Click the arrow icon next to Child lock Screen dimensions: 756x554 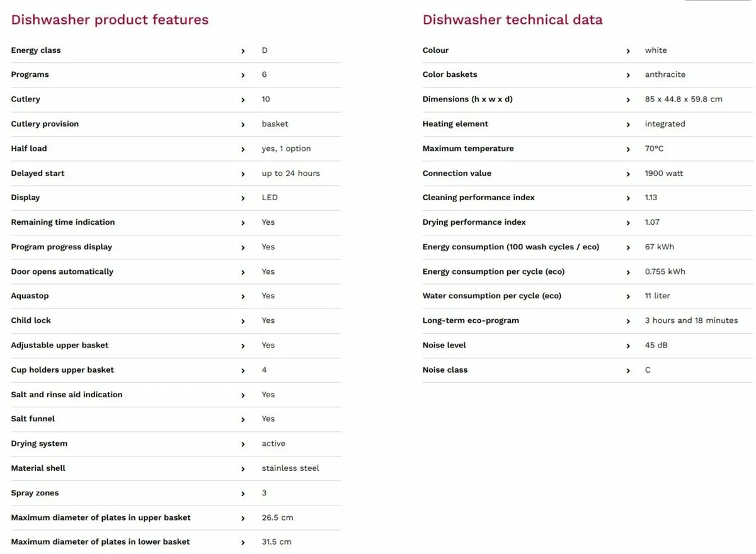243,321
